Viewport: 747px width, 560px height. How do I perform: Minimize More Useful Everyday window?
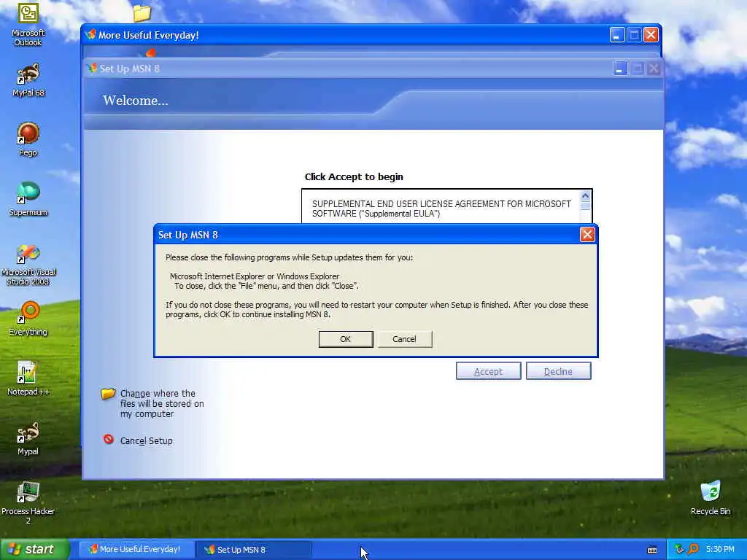[x=617, y=35]
